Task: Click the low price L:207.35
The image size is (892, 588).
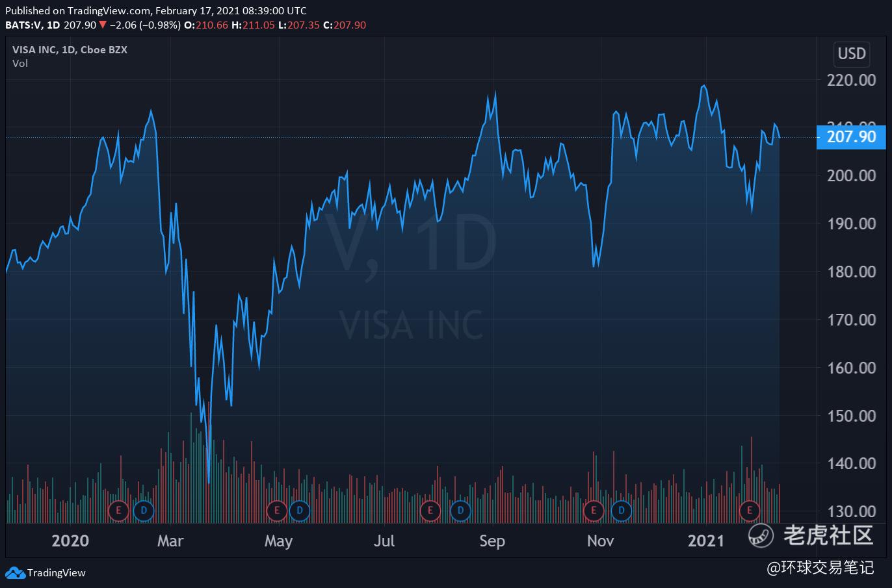Action: coord(298,25)
